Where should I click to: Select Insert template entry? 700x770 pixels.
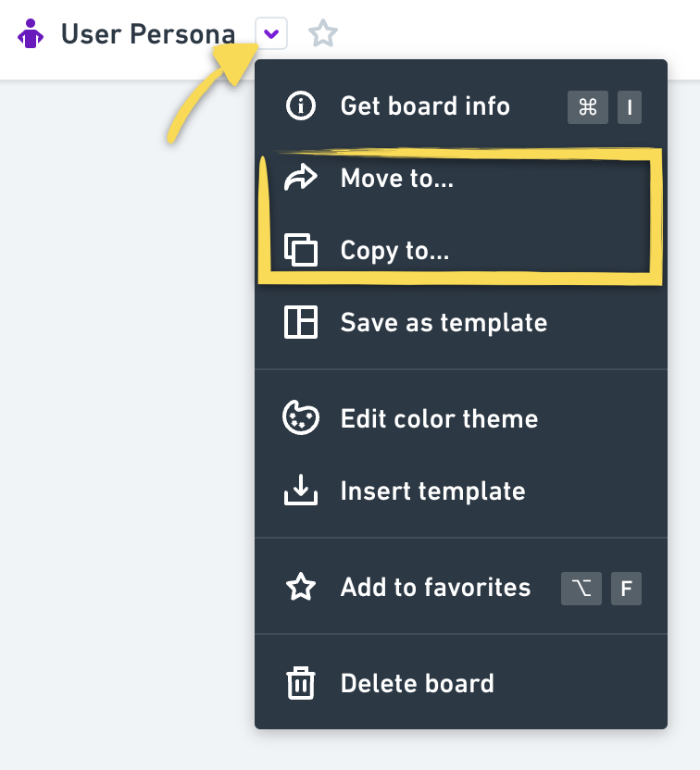click(461, 491)
